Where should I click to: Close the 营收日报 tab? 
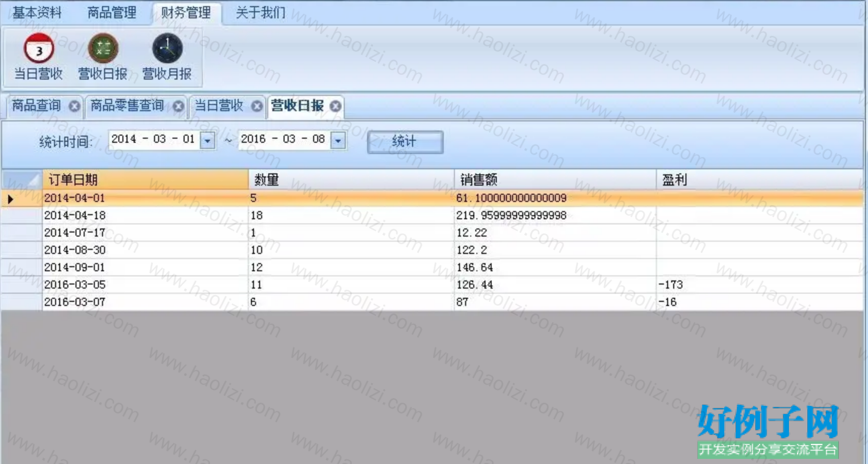[336, 106]
